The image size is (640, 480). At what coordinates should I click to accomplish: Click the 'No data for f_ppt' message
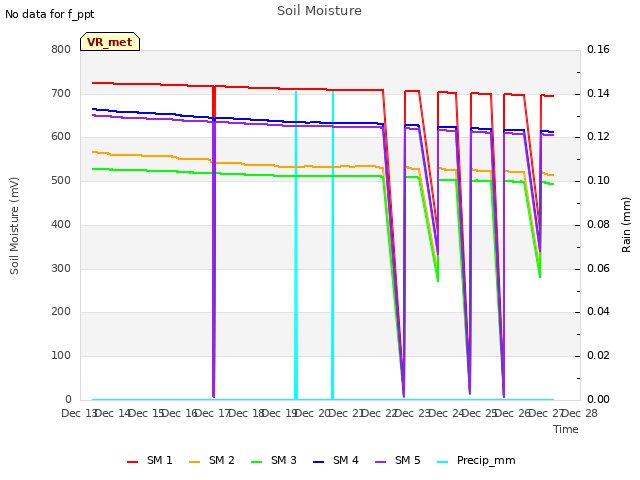click(49, 14)
